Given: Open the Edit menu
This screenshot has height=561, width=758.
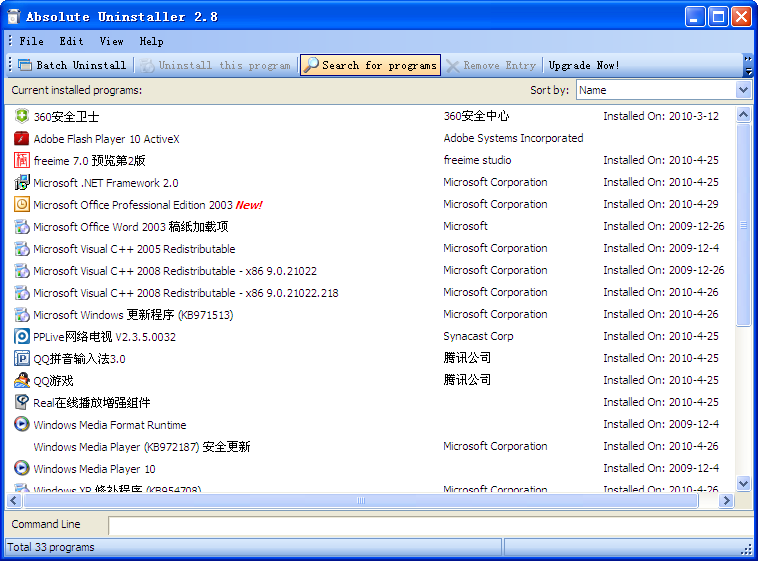Looking at the screenshot, I should pyautogui.click(x=71, y=41).
